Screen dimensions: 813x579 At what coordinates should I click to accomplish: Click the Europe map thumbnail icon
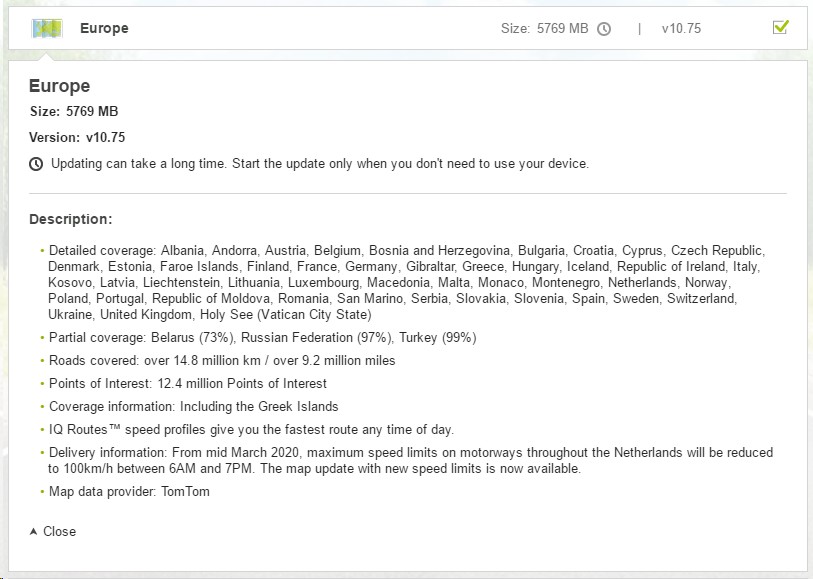(47, 29)
